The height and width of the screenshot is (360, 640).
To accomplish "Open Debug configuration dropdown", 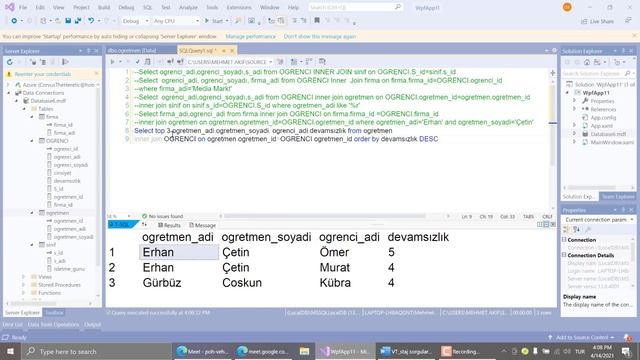I will tap(135, 21).
